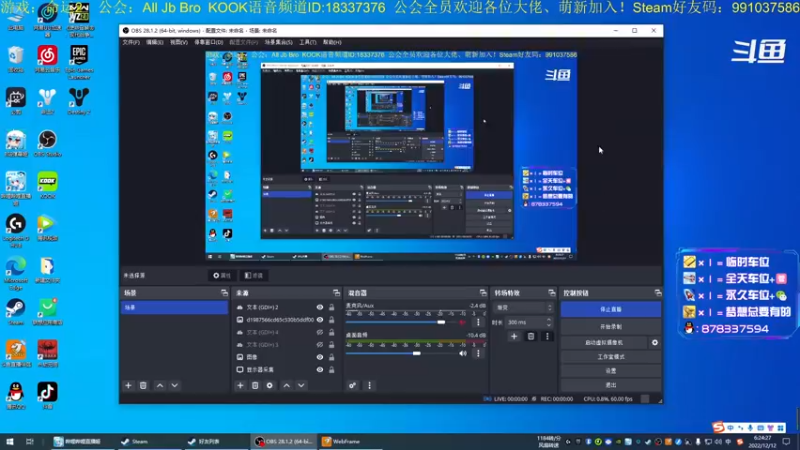Show the 文本 (GDI+) 4 source
Image resolution: width=800 pixels, height=450 pixels.
tap(320, 332)
